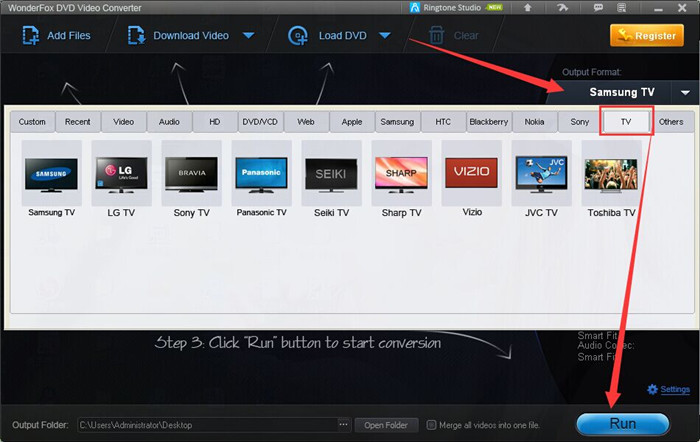Switch to the HD tab
This screenshot has width=700, height=442.
click(x=215, y=122)
